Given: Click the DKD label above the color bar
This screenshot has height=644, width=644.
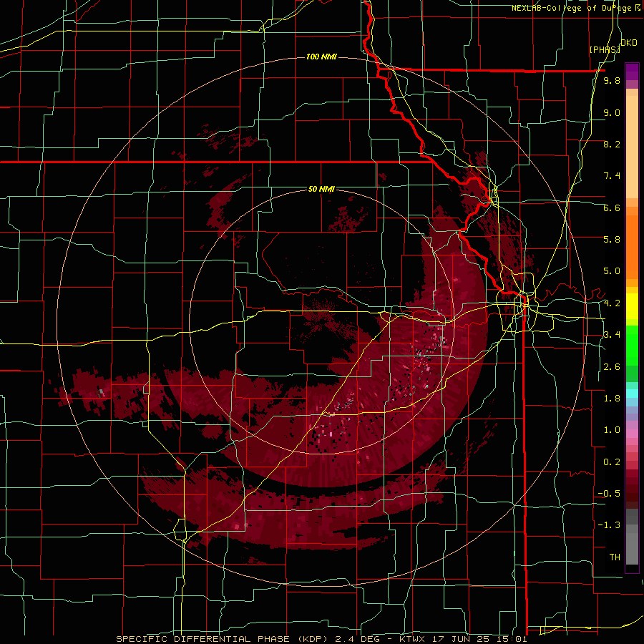Looking at the screenshot, I should pyautogui.click(x=628, y=43).
